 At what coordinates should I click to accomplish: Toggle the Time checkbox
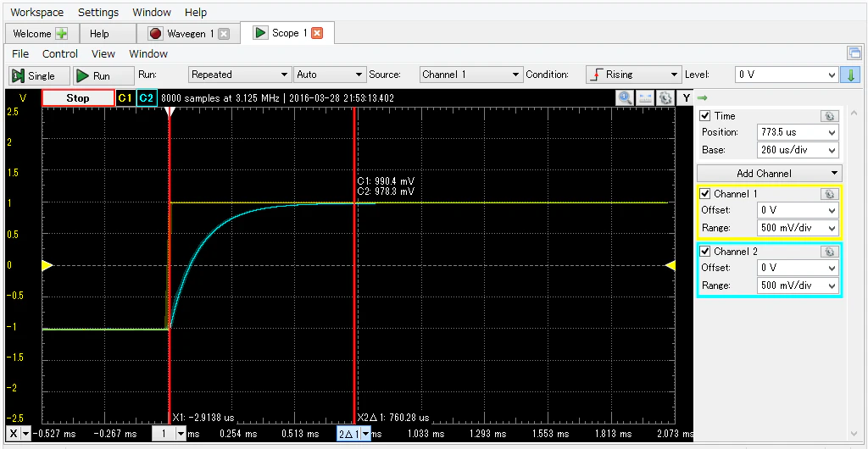click(705, 115)
